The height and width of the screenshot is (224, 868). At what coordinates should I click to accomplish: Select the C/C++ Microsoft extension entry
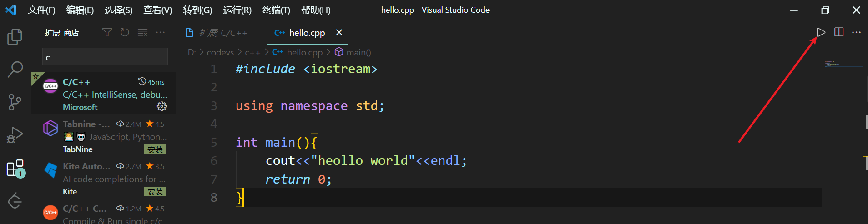(104, 94)
